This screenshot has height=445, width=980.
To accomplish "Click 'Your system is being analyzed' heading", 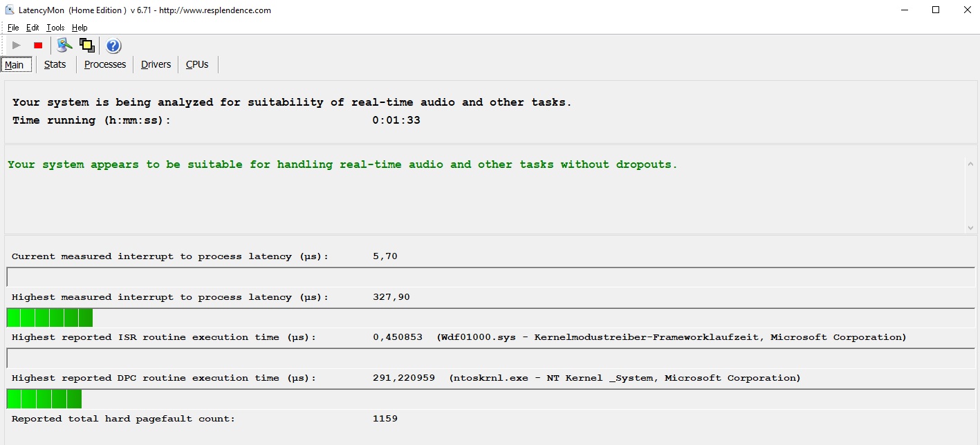I will [292, 102].
